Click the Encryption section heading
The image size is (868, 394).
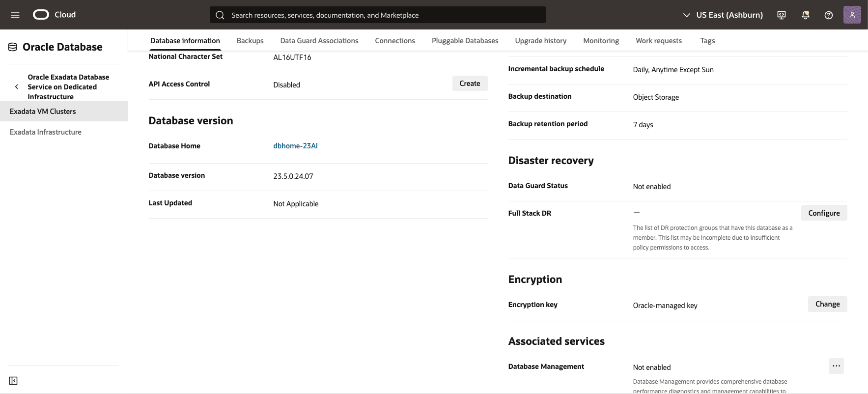(x=535, y=280)
